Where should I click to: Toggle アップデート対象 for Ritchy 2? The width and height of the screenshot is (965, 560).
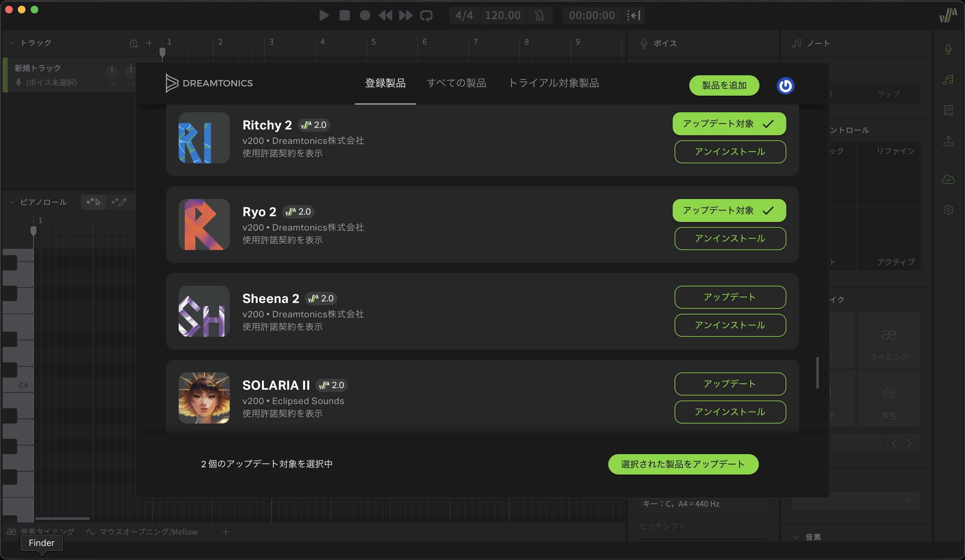[x=729, y=124]
